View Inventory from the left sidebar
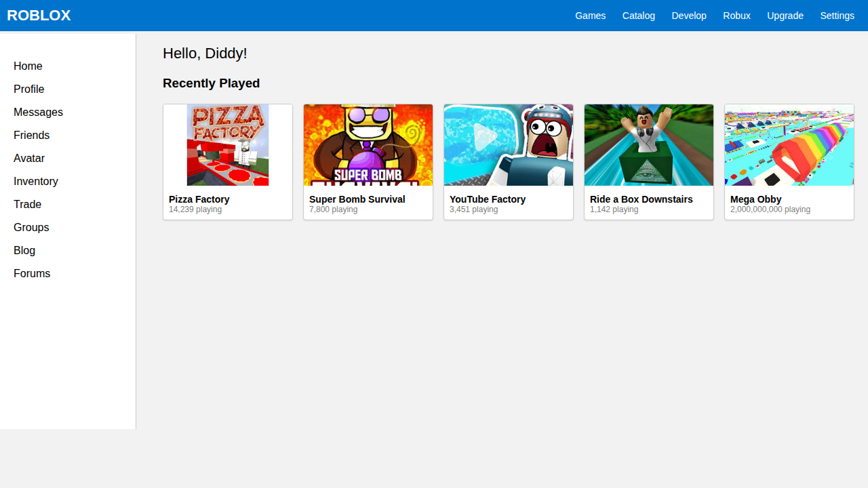 [36, 182]
